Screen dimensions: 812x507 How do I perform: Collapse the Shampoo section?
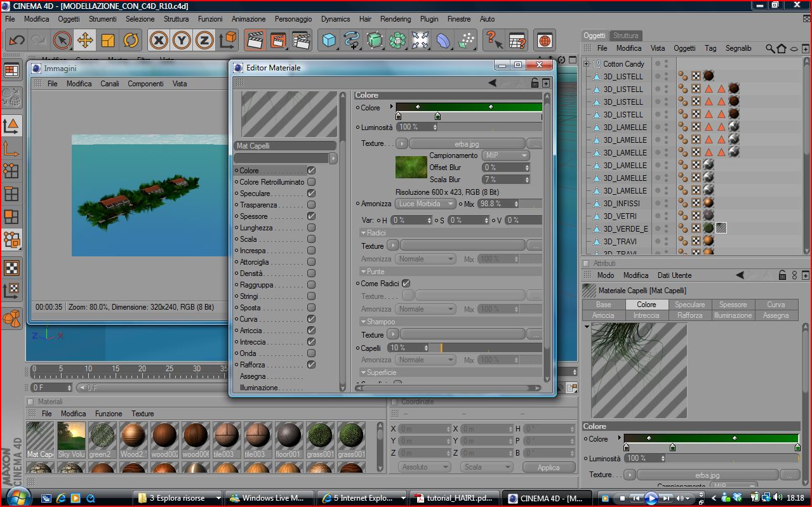[x=363, y=322]
